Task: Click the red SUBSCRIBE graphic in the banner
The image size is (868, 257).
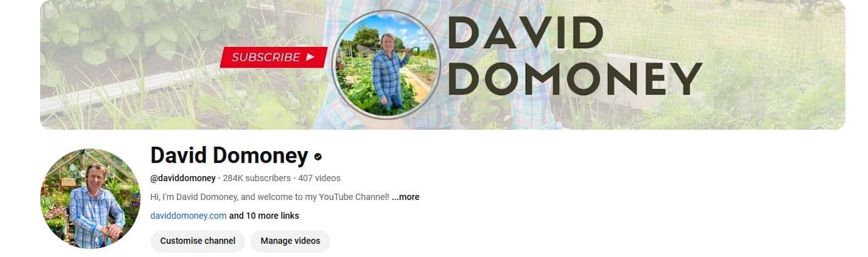Action: pos(273,57)
